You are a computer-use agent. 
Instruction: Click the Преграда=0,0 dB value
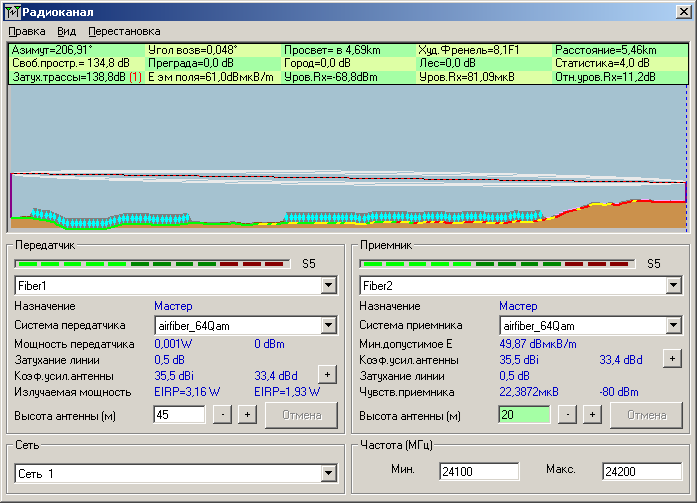(191, 64)
